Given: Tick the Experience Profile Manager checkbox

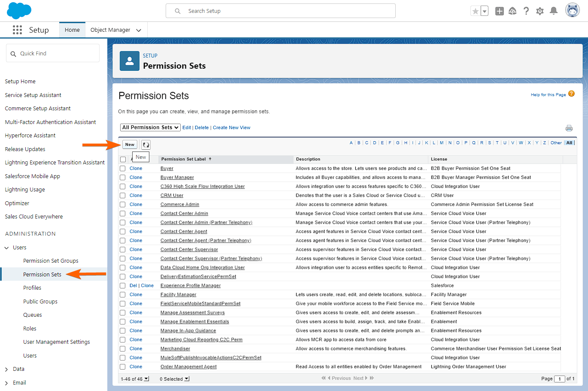Looking at the screenshot, I should tap(123, 285).
